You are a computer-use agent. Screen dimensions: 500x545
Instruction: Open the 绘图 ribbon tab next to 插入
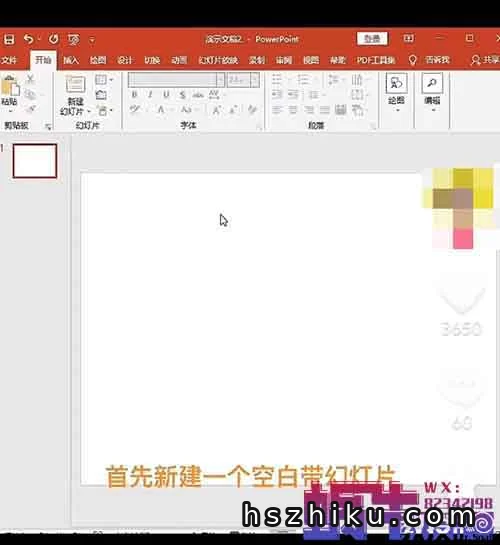pos(98,60)
